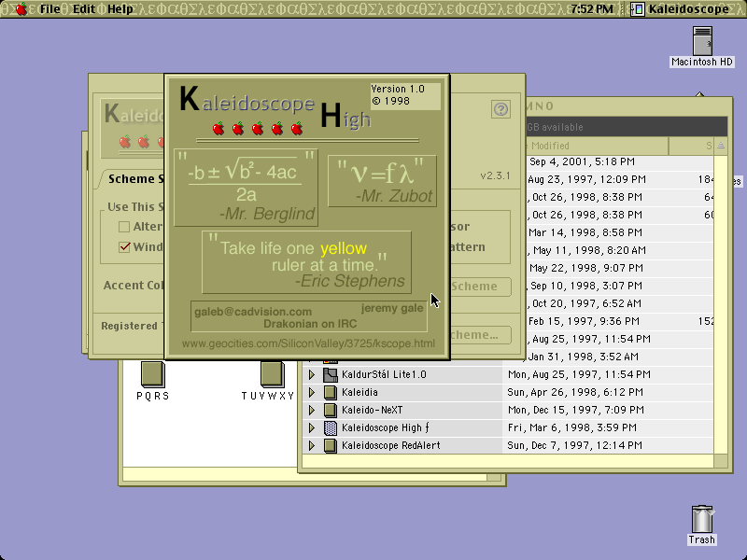Click the Kaleidia folder icon
This screenshot has height=560, width=747.
click(331, 392)
